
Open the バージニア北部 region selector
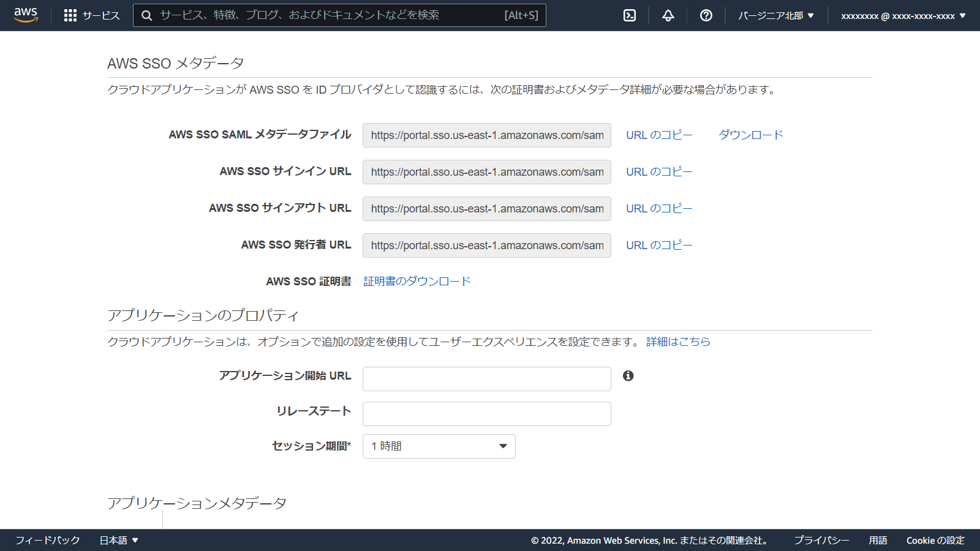(775, 15)
